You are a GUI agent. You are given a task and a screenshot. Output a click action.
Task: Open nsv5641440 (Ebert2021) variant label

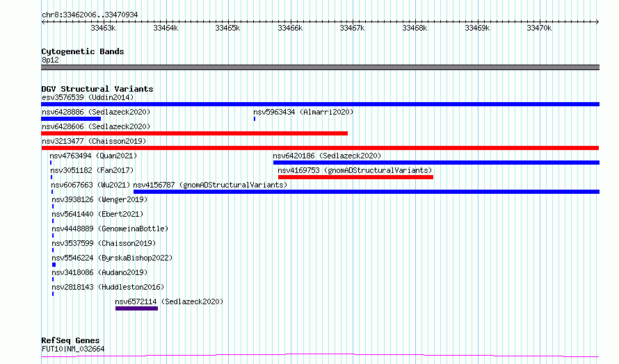(x=97, y=214)
